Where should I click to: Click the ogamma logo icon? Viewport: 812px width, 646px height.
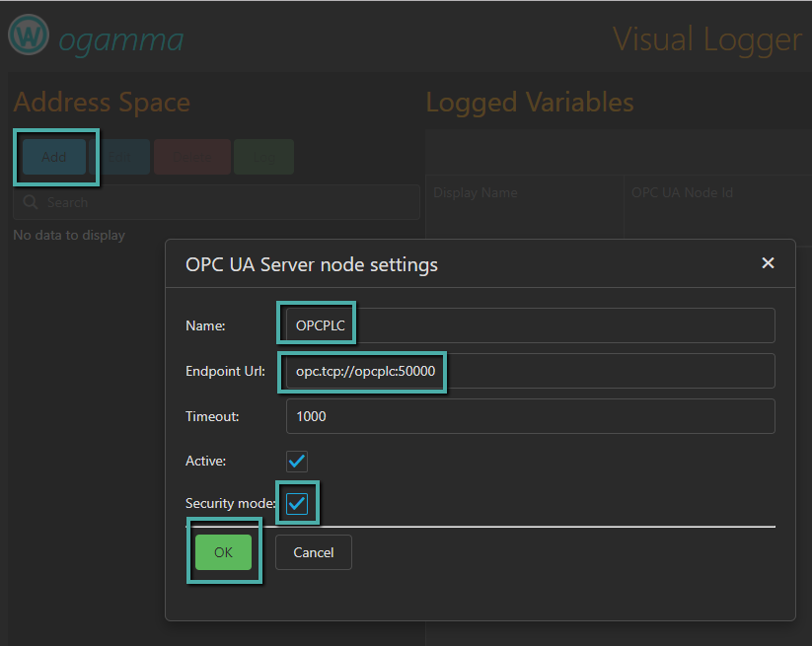(x=29, y=36)
